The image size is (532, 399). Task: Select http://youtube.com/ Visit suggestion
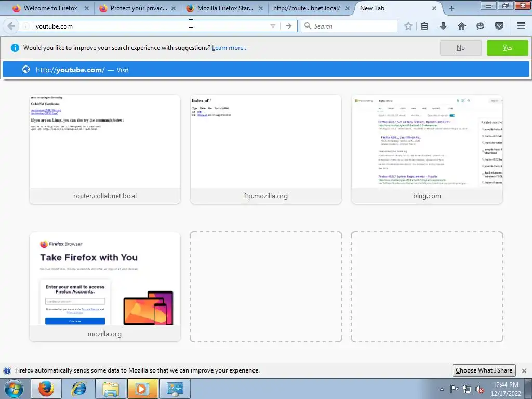tap(266, 70)
